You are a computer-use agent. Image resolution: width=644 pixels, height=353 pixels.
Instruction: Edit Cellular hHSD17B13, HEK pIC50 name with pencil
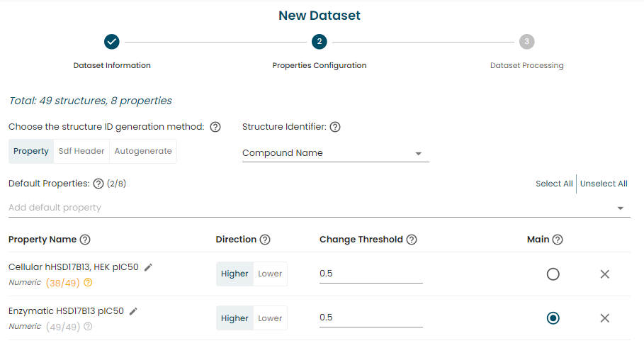pyautogui.click(x=148, y=267)
